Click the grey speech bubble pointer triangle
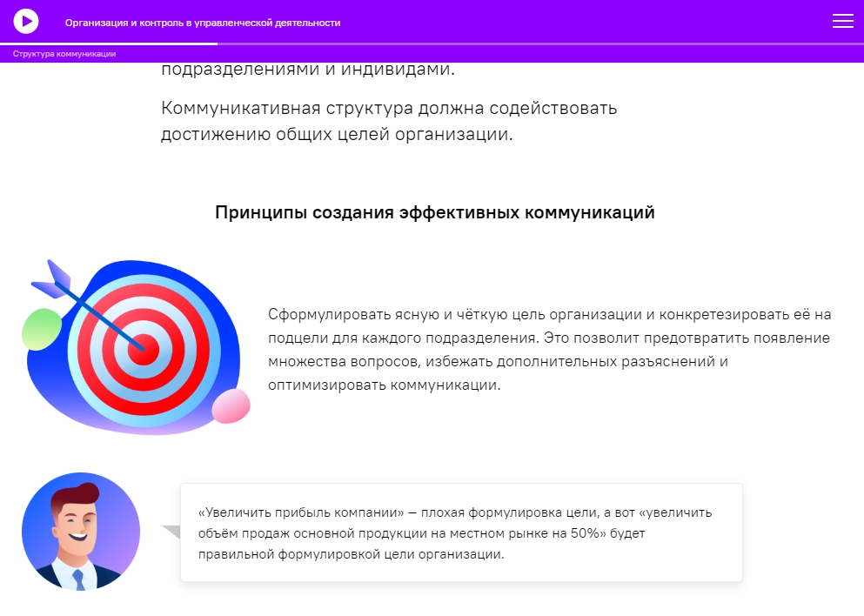 171,531
